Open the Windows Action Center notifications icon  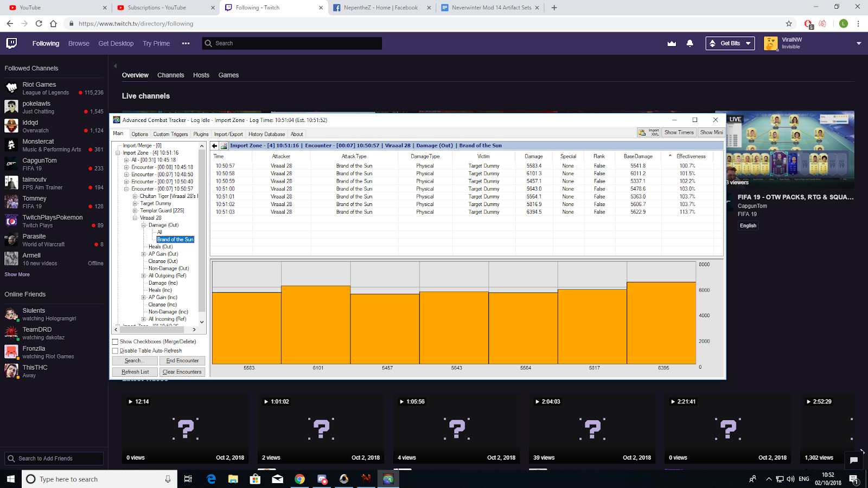(x=853, y=479)
